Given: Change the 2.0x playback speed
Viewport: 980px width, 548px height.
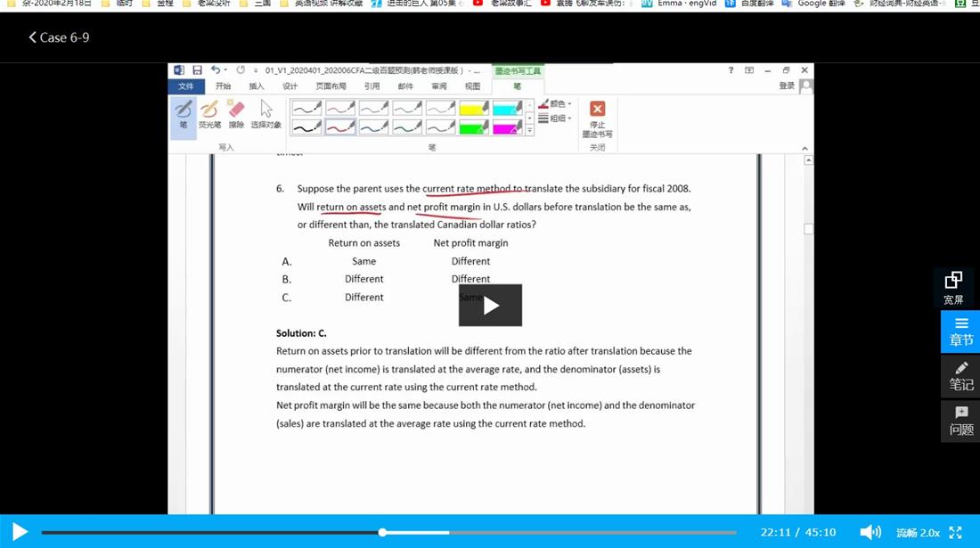Looking at the screenshot, I should click(929, 533).
